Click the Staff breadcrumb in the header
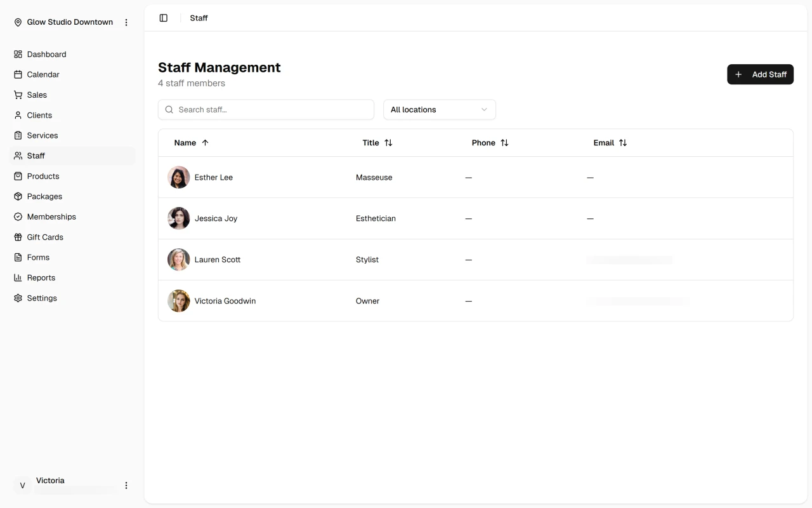 [x=199, y=18]
